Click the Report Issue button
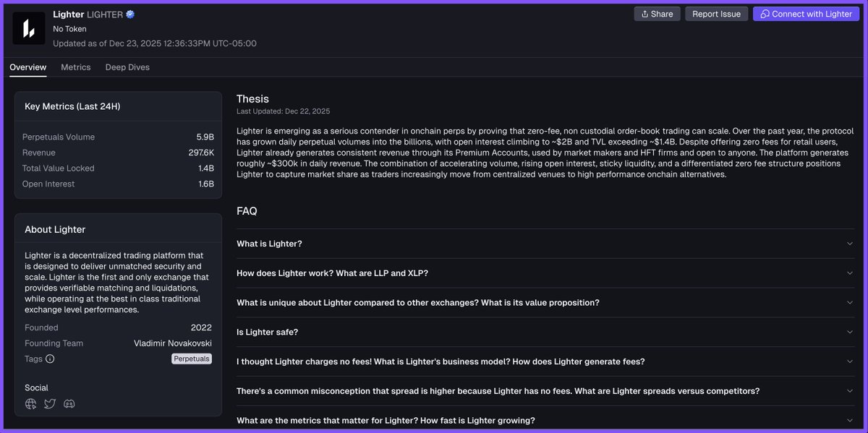868x433 pixels. tap(716, 14)
